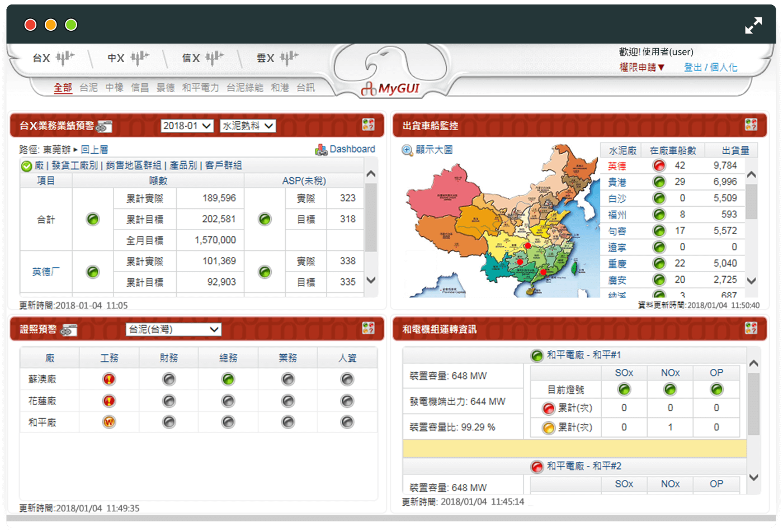Expand window with fullscreen arrows icon
The image size is (783, 532).
click(x=753, y=25)
